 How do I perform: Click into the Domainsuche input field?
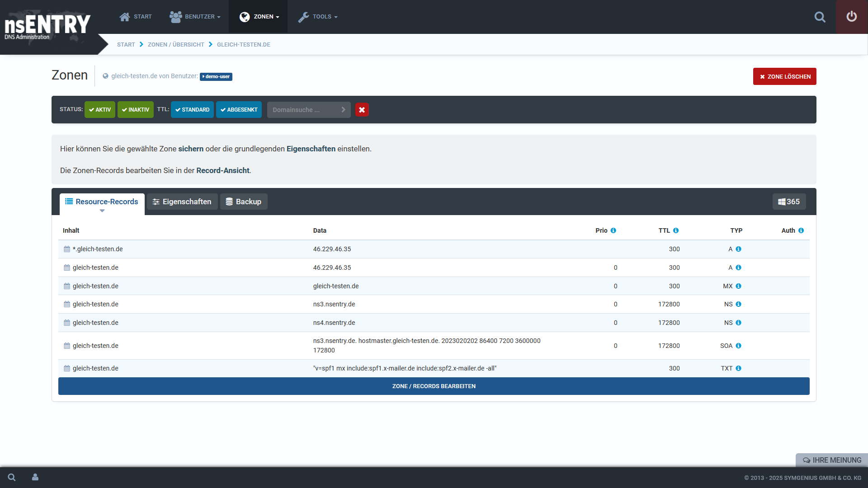tap(304, 109)
